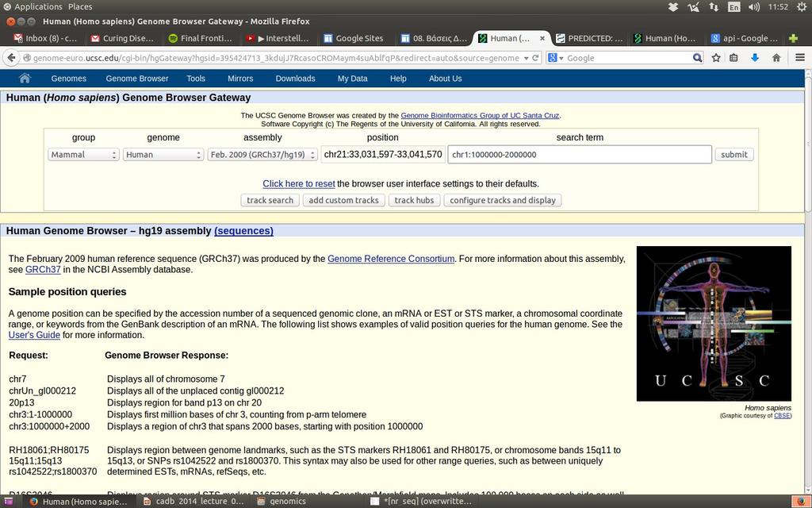This screenshot has width=812, height=508.
Task: Click the UCSC Homo sapiens artwork image
Action: point(714,324)
